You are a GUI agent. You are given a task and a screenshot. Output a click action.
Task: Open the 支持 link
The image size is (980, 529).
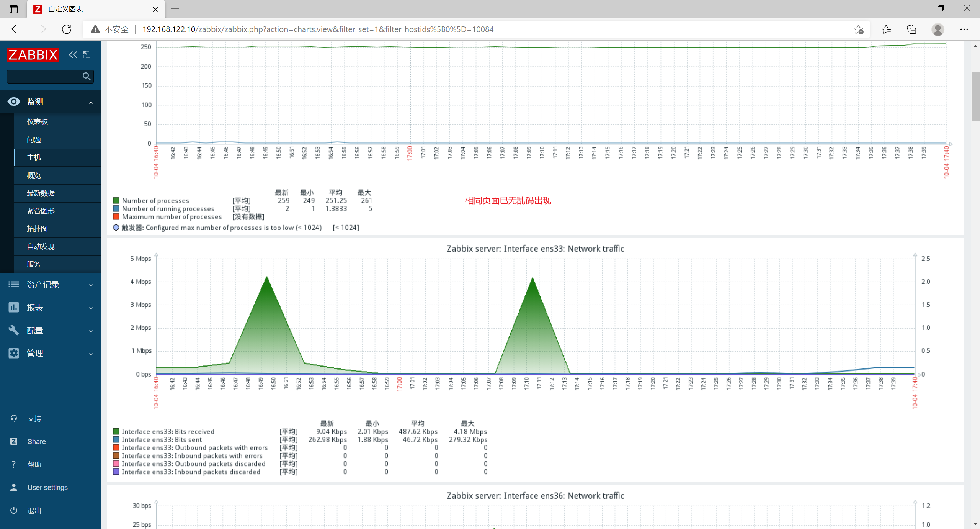(x=34, y=418)
